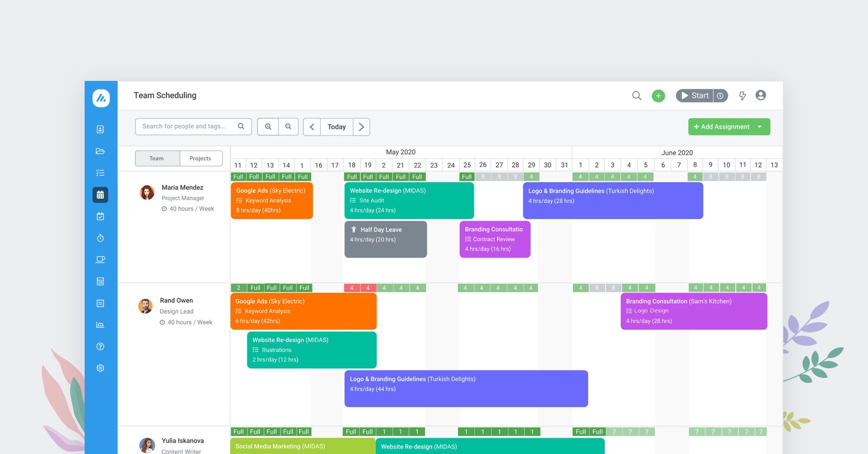Open the lightning bolt icon in header
The image size is (868, 454).
[x=742, y=96]
